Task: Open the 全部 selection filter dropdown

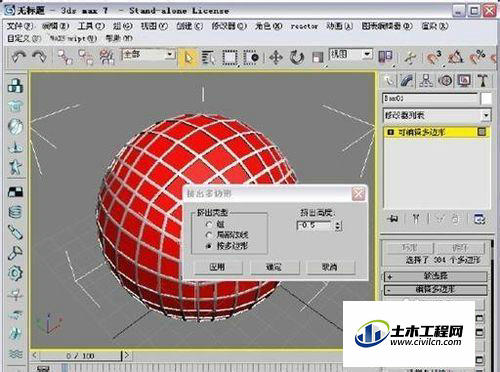Action: pyautogui.click(x=170, y=54)
